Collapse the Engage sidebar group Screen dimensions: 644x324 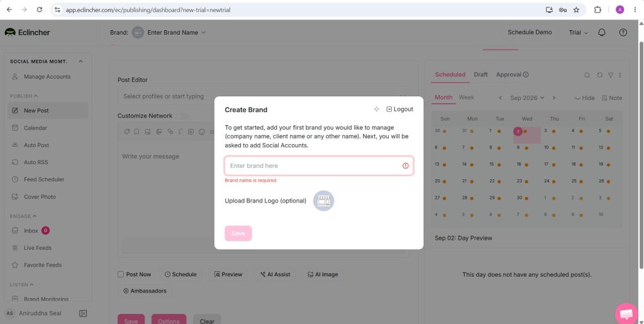pos(23,216)
